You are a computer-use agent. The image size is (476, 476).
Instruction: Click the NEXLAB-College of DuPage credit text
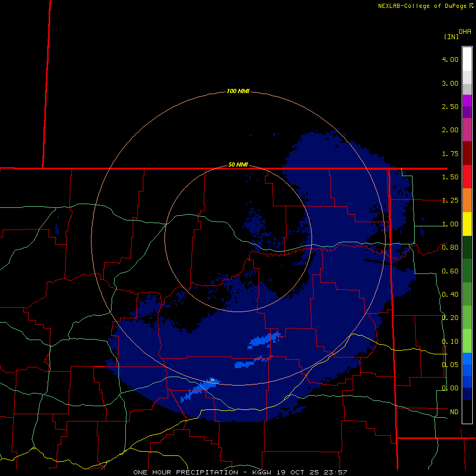(x=423, y=6)
